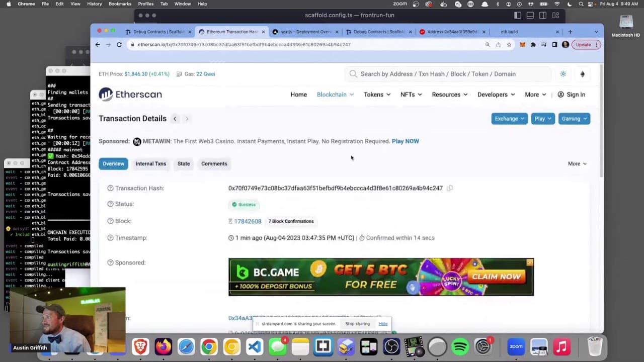The height and width of the screenshot is (362, 644).
Task: Open the Gaming dropdown button
Action: [574, 119]
